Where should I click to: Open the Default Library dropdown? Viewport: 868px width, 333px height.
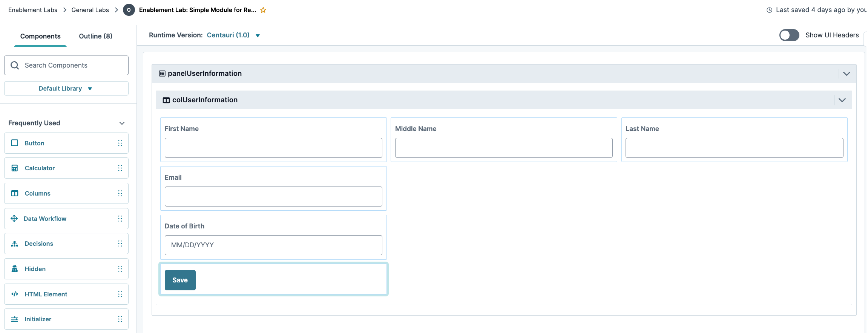[x=66, y=88]
